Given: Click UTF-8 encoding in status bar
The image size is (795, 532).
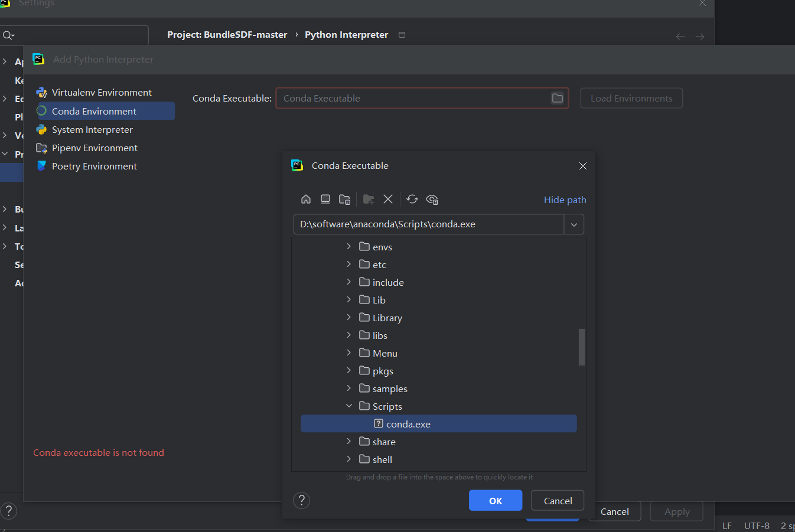Looking at the screenshot, I should click(757, 526).
